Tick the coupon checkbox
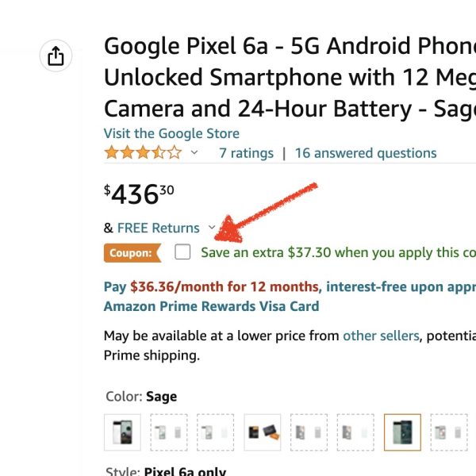The width and height of the screenshot is (476, 476). pos(183,252)
